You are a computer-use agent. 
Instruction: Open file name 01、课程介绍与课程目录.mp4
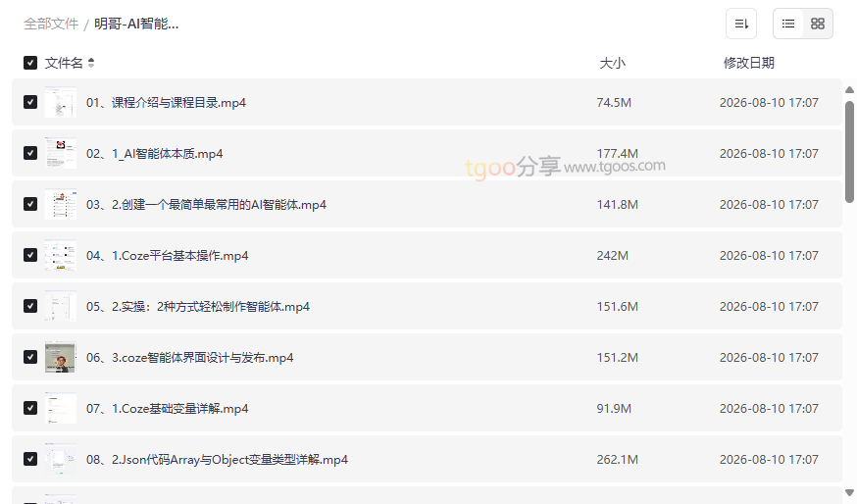[166, 103]
